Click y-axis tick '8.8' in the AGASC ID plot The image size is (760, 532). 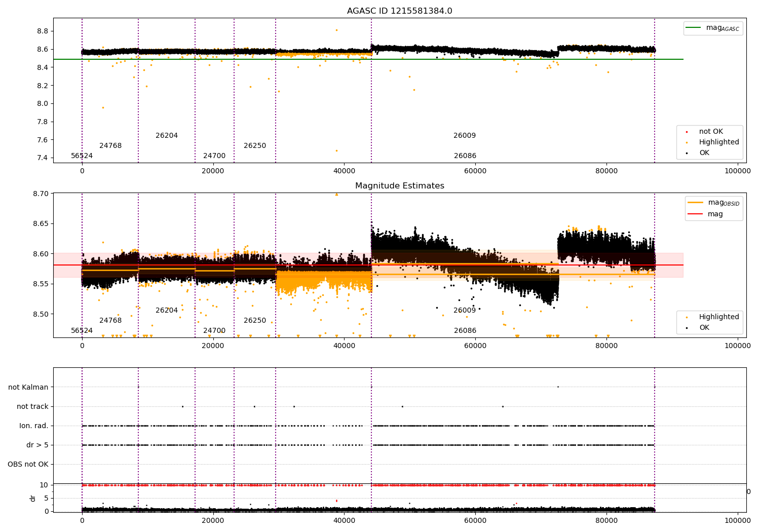(x=43, y=31)
